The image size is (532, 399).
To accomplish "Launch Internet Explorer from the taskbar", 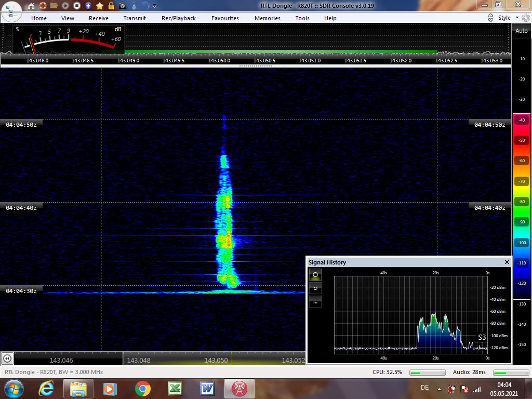I will tap(46, 389).
